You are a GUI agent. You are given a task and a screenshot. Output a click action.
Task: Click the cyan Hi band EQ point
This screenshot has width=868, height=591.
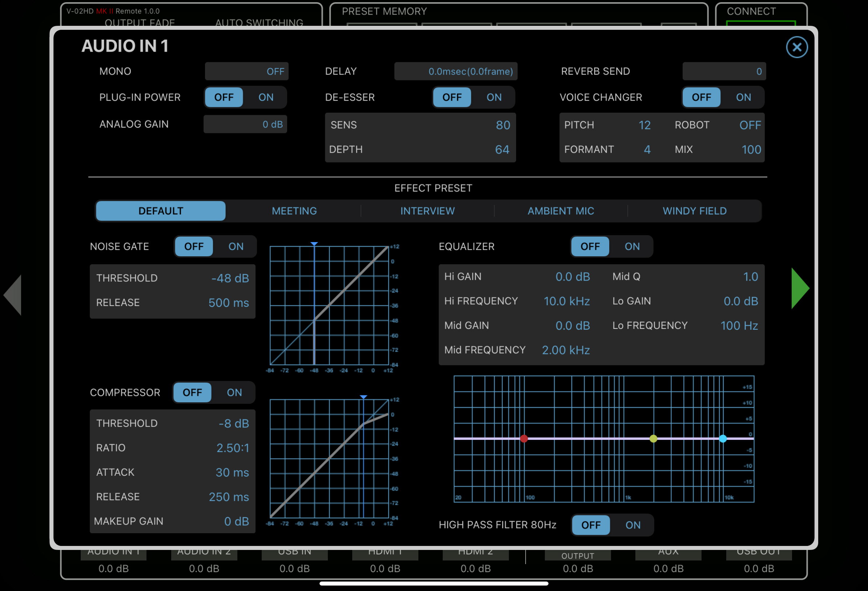pos(723,439)
